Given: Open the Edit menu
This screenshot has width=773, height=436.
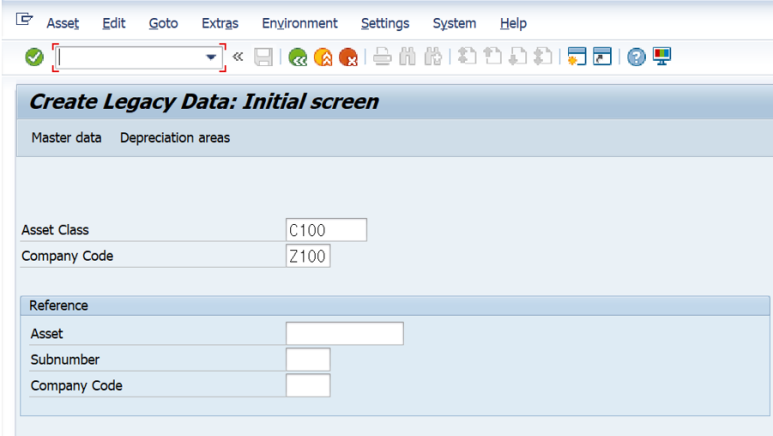Looking at the screenshot, I should (x=114, y=23).
